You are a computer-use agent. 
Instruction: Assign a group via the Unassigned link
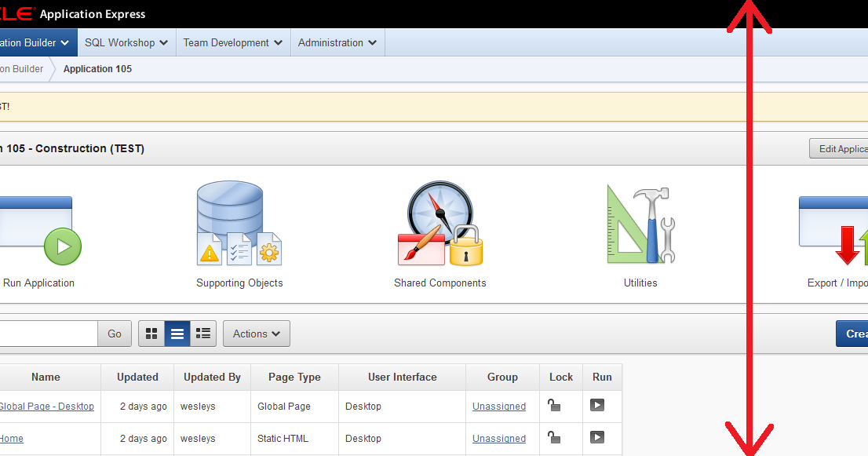click(500, 406)
